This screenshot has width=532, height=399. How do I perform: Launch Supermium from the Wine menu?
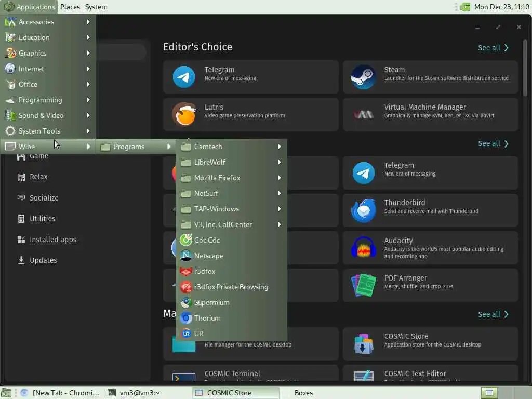[x=231, y=303]
